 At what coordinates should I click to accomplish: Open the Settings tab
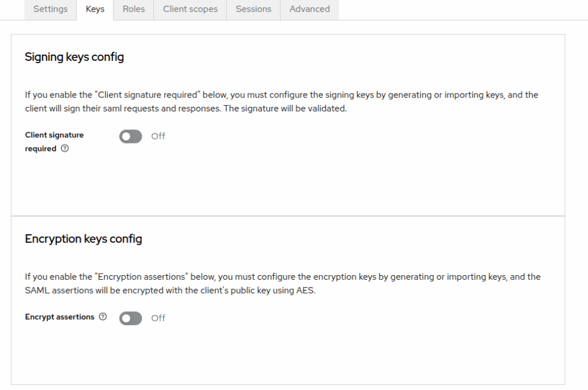coord(51,9)
